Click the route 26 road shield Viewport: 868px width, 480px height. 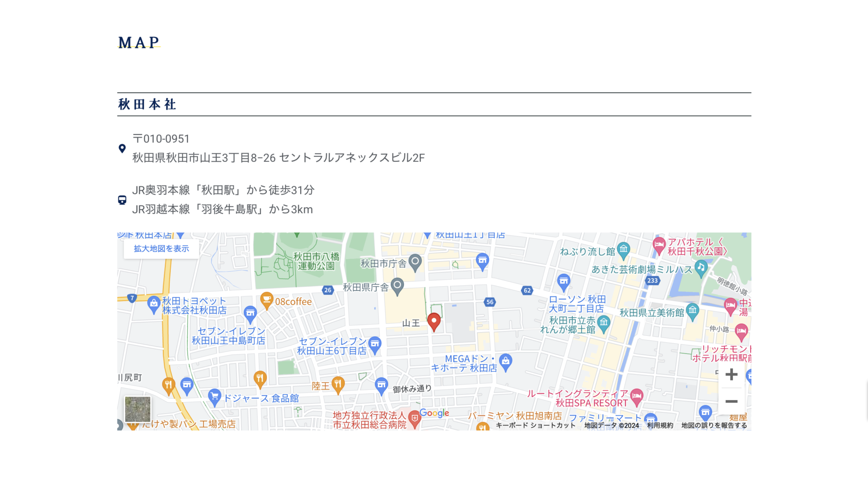click(x=328, y=290)
